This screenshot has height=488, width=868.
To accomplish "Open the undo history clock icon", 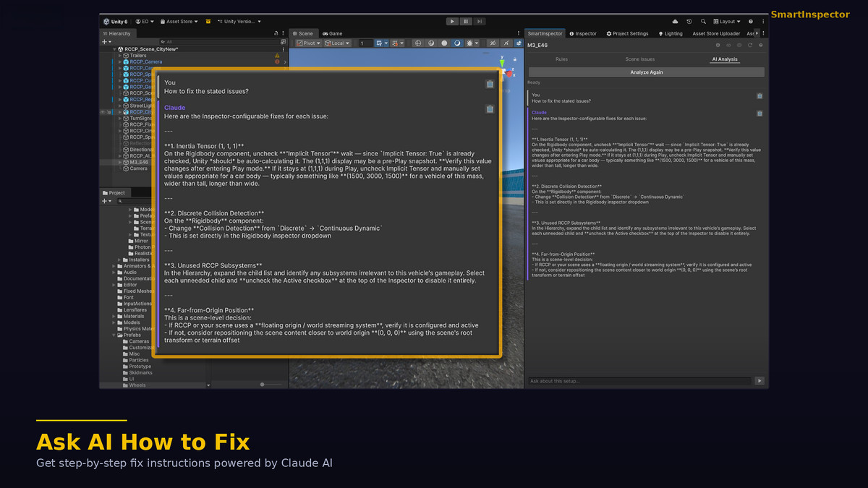I will (x=689, y=22).
